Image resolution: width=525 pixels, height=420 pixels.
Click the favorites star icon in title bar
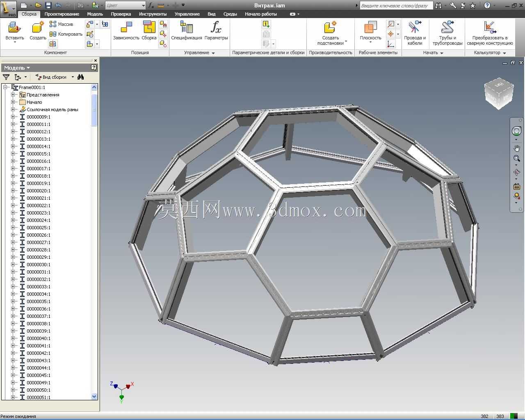pos(472,5)
